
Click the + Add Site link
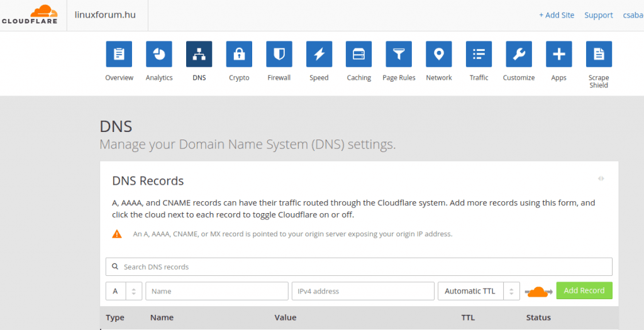(557, 15)
